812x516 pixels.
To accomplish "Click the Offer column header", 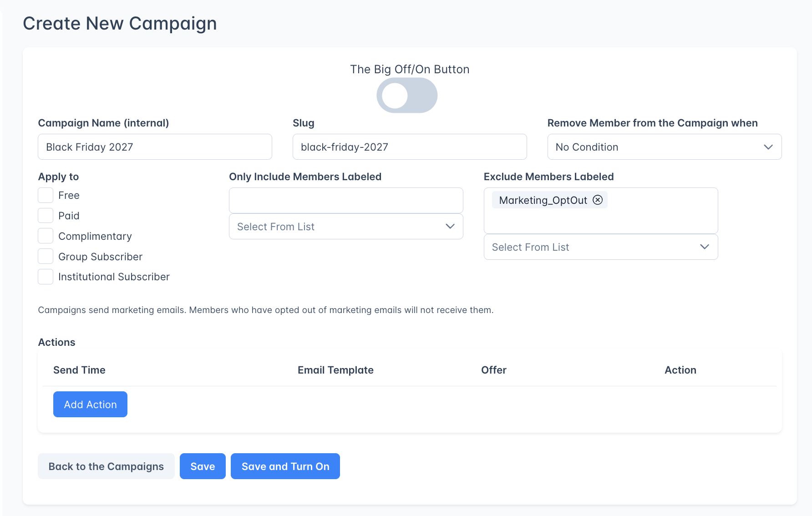I will pos(494,370).
